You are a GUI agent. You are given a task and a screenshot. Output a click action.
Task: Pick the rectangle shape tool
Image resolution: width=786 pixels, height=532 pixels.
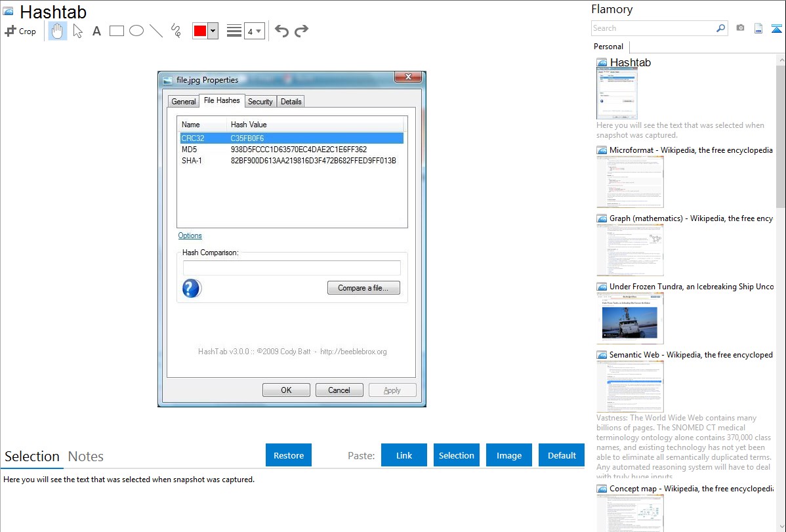(117, 31)
